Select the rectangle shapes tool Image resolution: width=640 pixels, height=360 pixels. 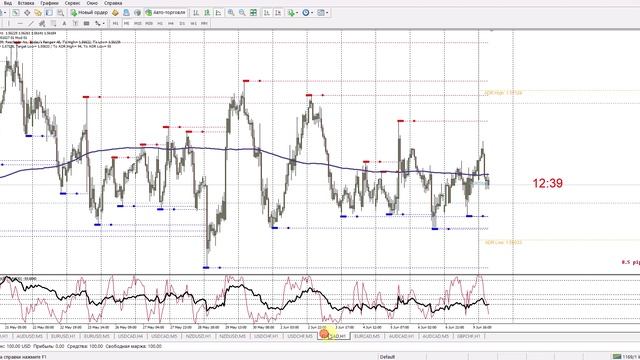(86, 24)
